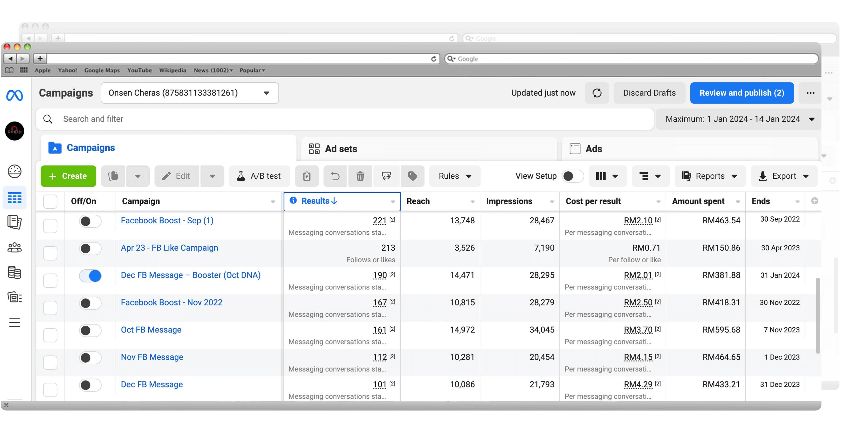Toggle View Setup switch
The image size is (868, 432).
click(572, 176)
